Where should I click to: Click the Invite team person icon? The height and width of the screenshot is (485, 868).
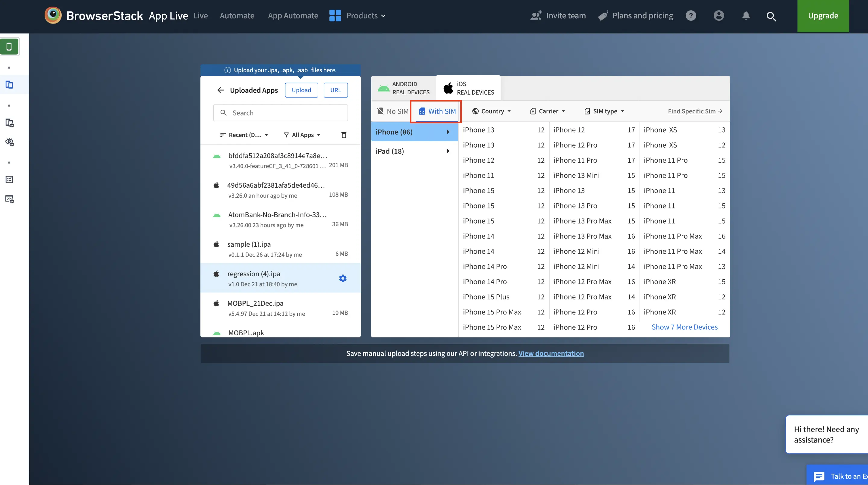click(536, 15)
